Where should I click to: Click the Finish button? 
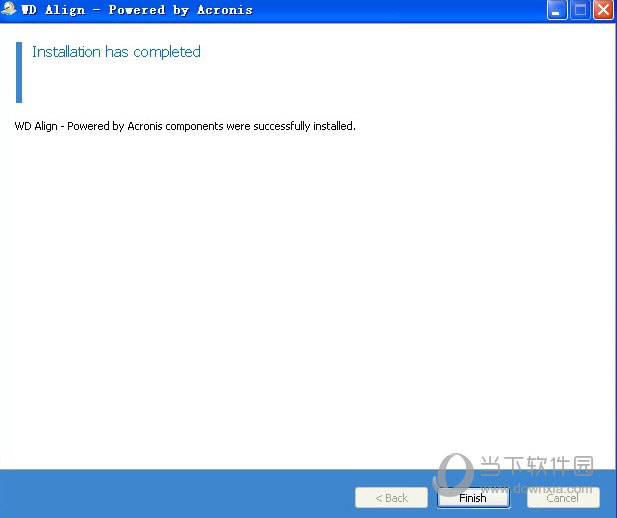[473, 498]
